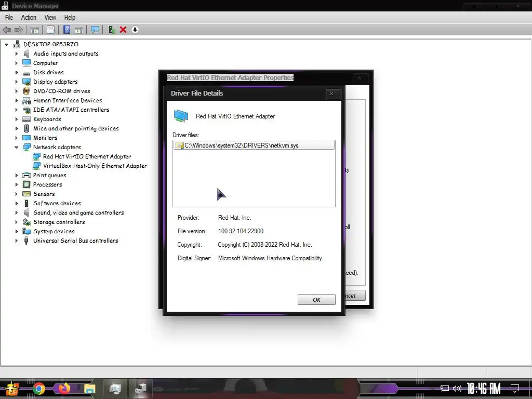Viewport: 532px width, 399px height.
Task: Click the Mice and other pointing devices icon
Action: point(26,128)
